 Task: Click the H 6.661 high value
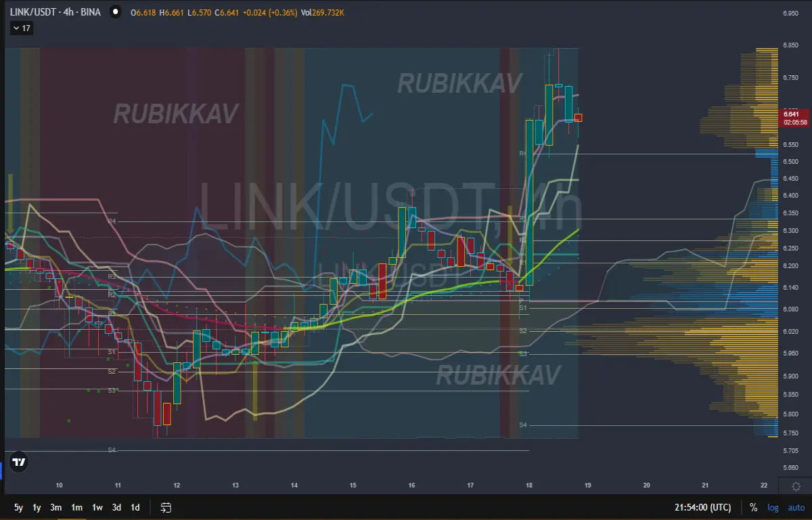(x=171, y=12)
